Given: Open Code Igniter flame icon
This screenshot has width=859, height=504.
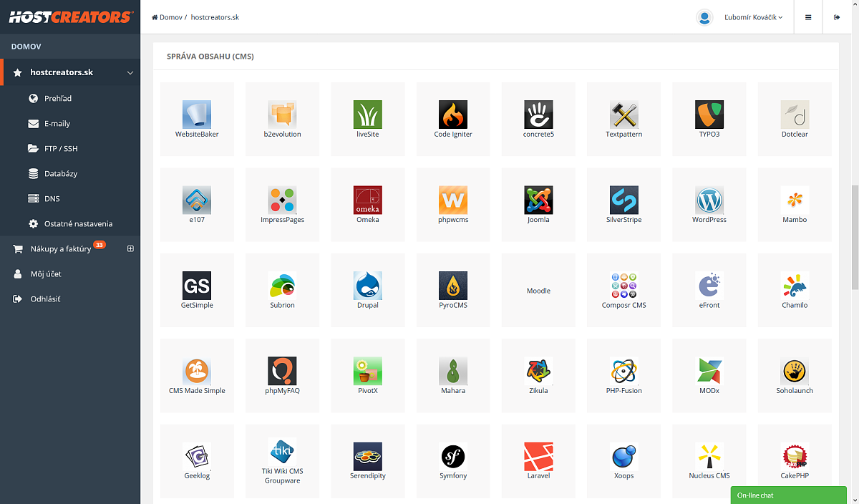Looking at the screenshot, I should pyautogui.click(x=453, y=115).
